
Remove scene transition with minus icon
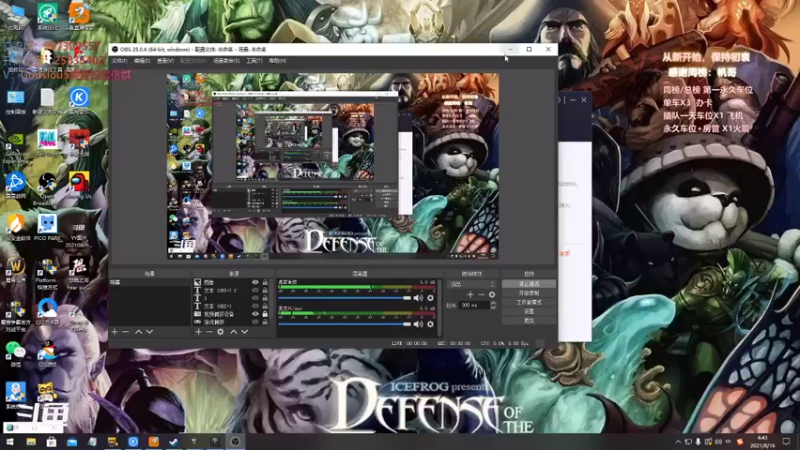tap(481, 294)
